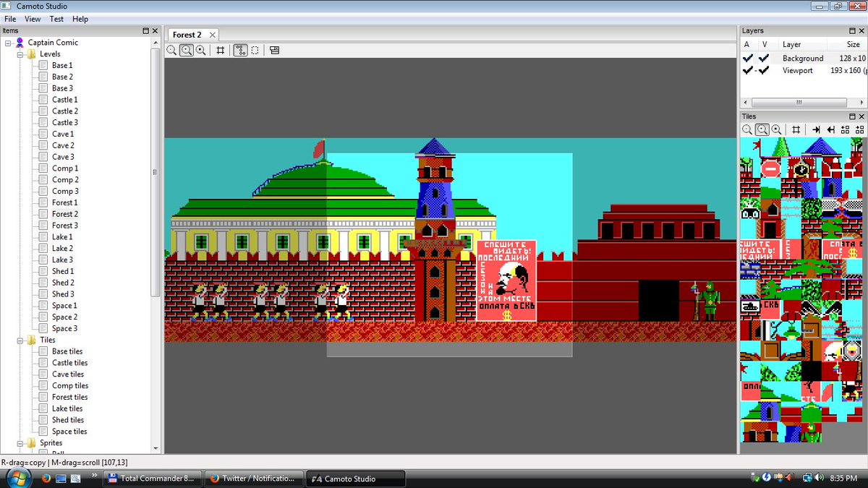
Task: Click the system clock showing 8:35 PM
Action: point(843,478)
